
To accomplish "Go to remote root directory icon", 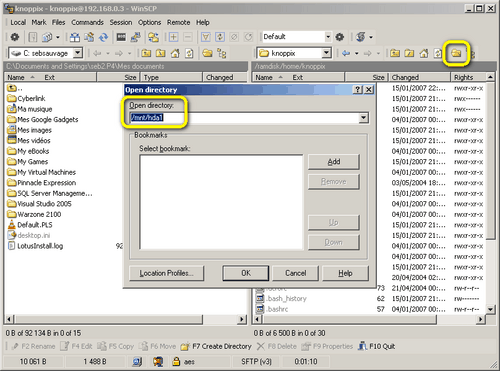I will (x=409, y=53).
